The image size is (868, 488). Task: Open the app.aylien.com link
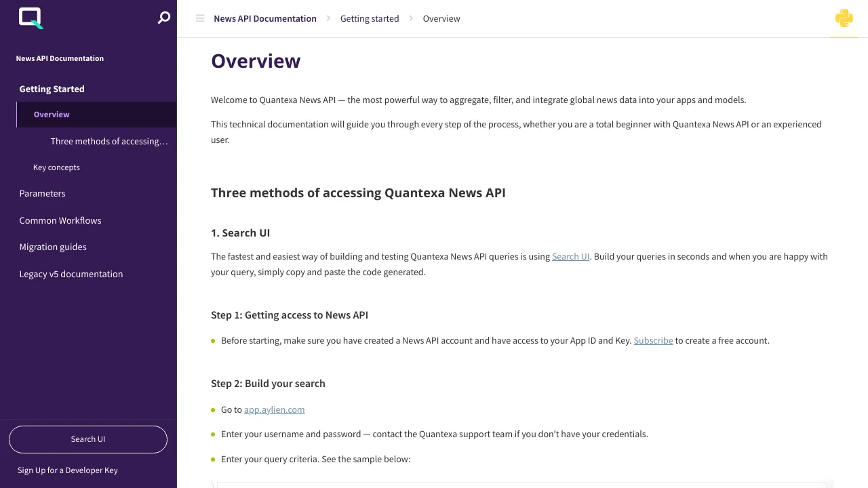click(x=274, y=409)
